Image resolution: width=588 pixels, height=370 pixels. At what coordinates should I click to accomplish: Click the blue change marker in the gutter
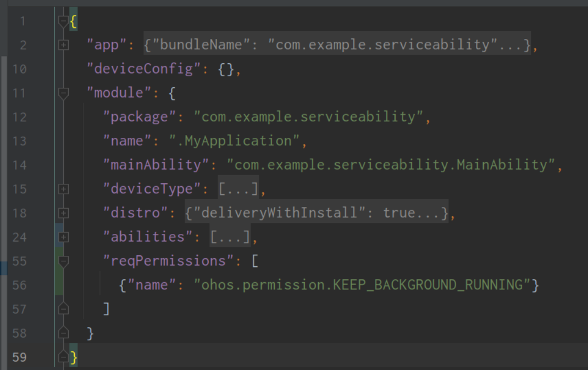pyautogui.click(x=59, y=233)
